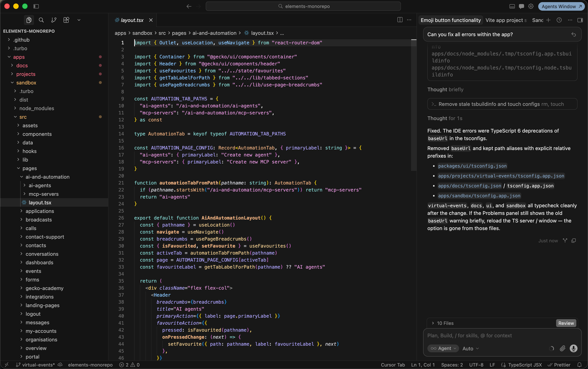Screen dimensions: 588x369
Task: Open the Agent mode dropdown
Action: click(x=444, y=348)
